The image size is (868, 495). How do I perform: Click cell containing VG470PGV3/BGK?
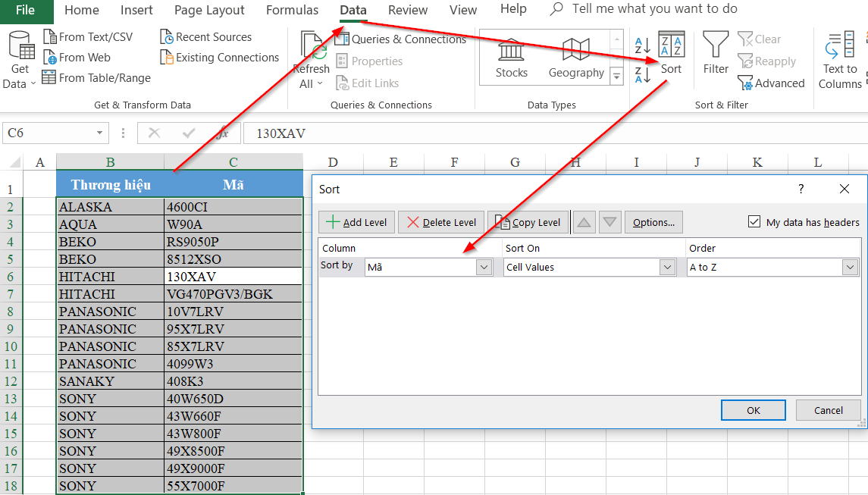(x=233, y=294)
